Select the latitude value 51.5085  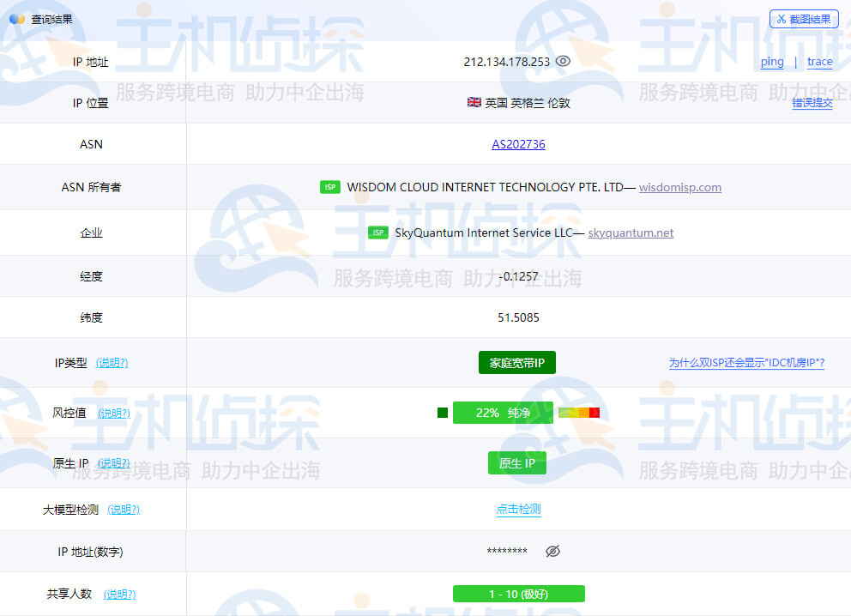[x=518, y=317]
